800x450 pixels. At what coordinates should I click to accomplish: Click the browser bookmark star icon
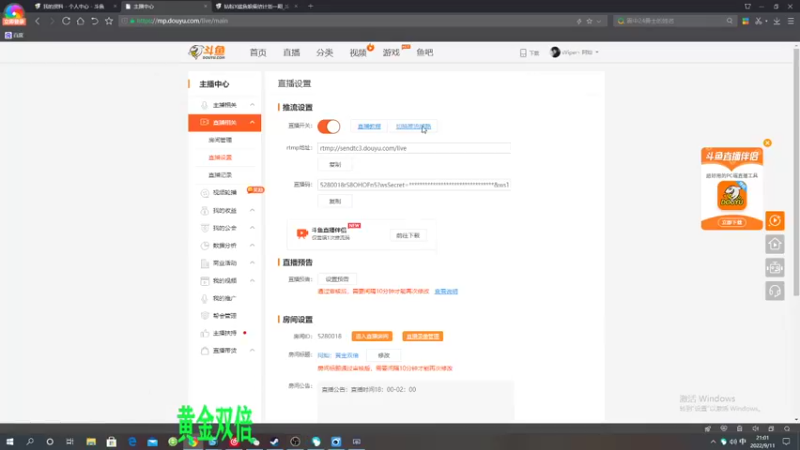[109, 21]
